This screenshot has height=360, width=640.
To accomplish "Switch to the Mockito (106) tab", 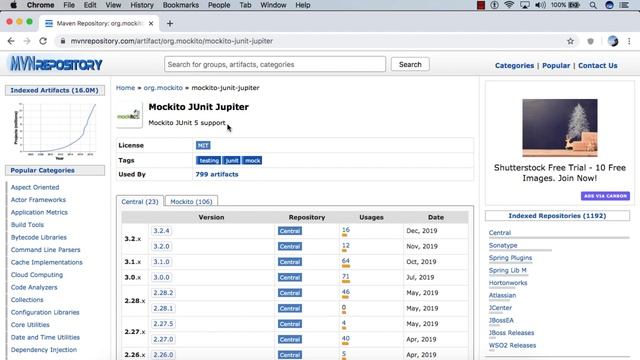I will [x=191, y=202].
